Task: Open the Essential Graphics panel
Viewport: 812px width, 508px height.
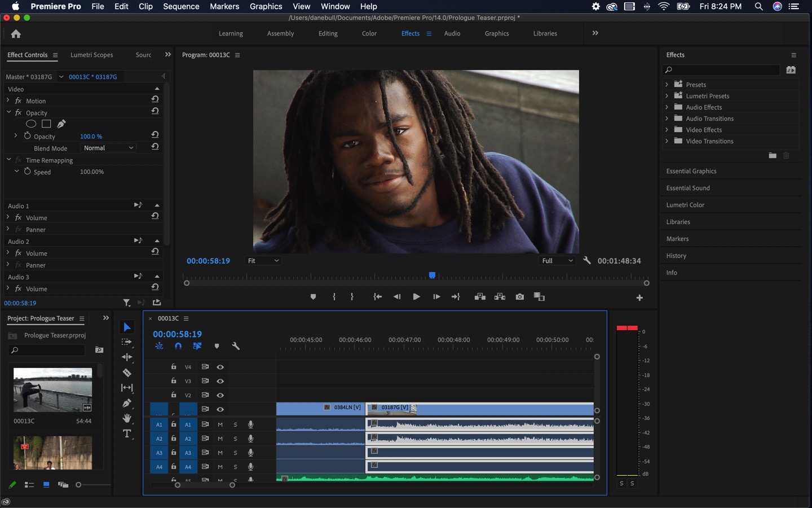Action: click(691, 171)
